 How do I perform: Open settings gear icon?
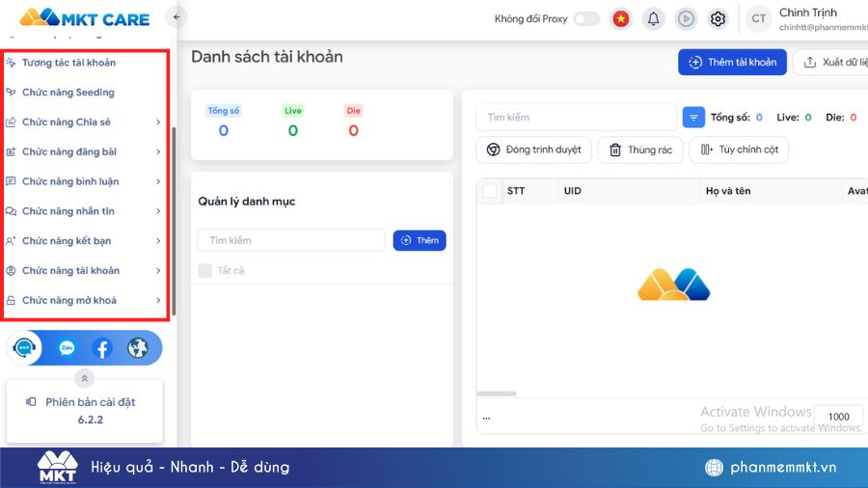[x=718, y=18]
